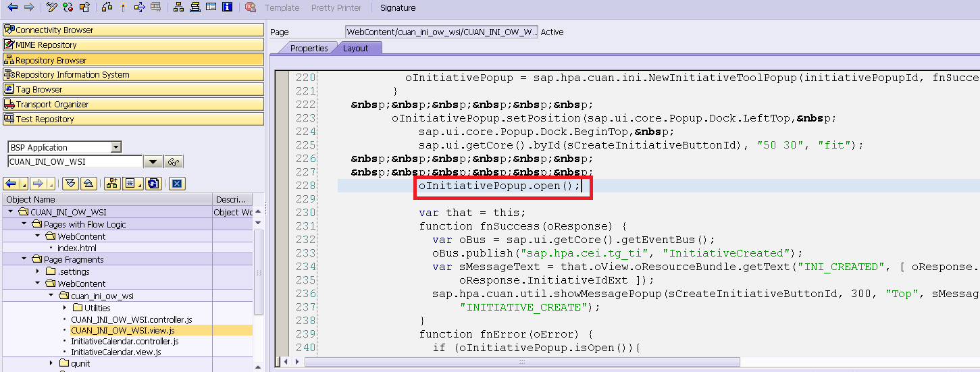Viewport: 980px width, 372px height.
Task: Expand the .settings folder
Action: pyautogui.click(x=38, y=271)
